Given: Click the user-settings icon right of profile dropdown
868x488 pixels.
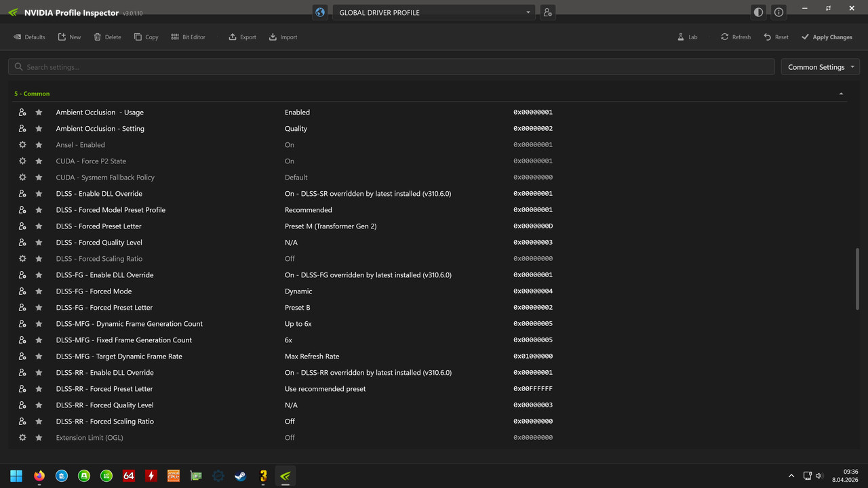Looking at the screenshot, I should click(547, 12).
